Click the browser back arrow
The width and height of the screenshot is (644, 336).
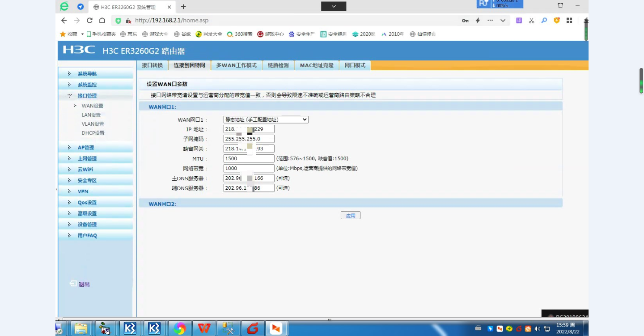click(x=64, y=21)
